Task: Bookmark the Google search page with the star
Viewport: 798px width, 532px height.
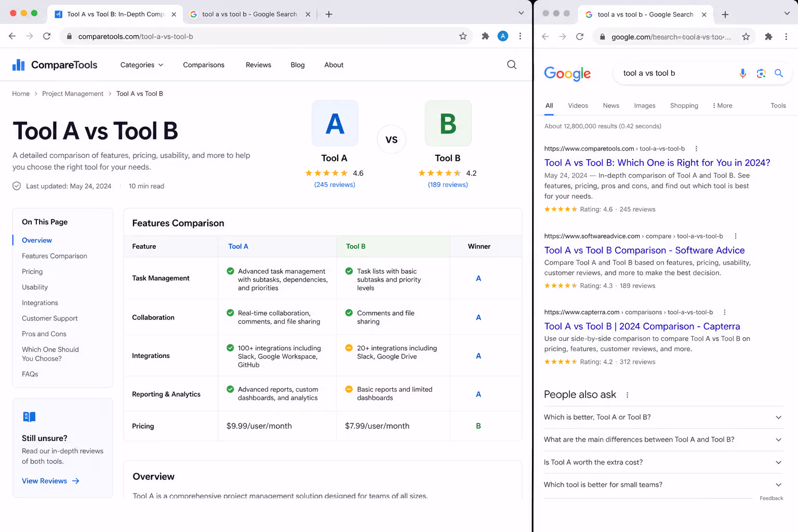Action: (746, 36)
